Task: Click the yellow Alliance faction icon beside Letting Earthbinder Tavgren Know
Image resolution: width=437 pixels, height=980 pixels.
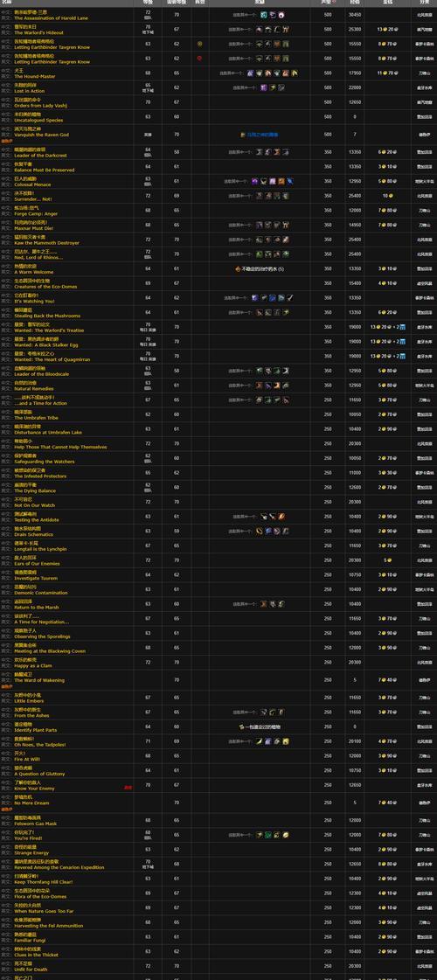Action: (x=200, y=44)
